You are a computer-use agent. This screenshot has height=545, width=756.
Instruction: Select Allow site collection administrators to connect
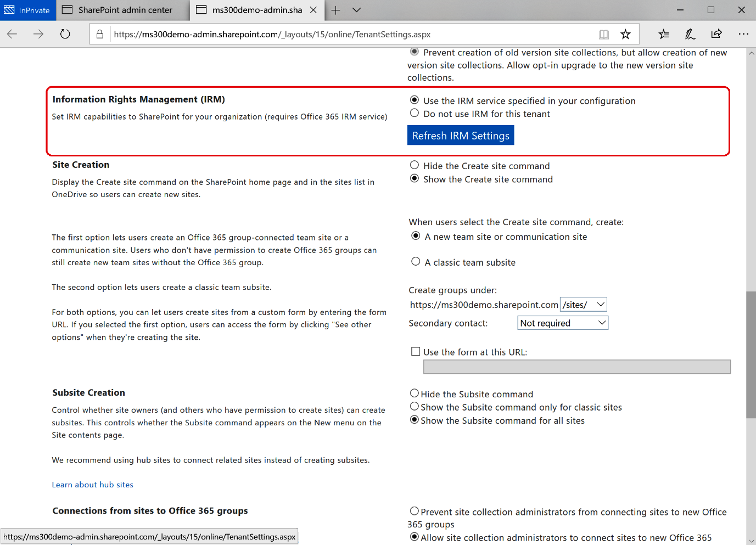click(x=415, y=537)
